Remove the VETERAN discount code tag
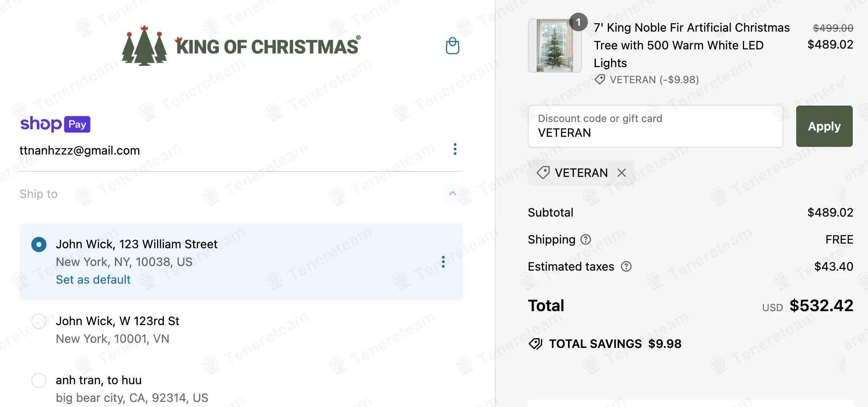Screen dimensions: 868x407 tap(621, 173)
